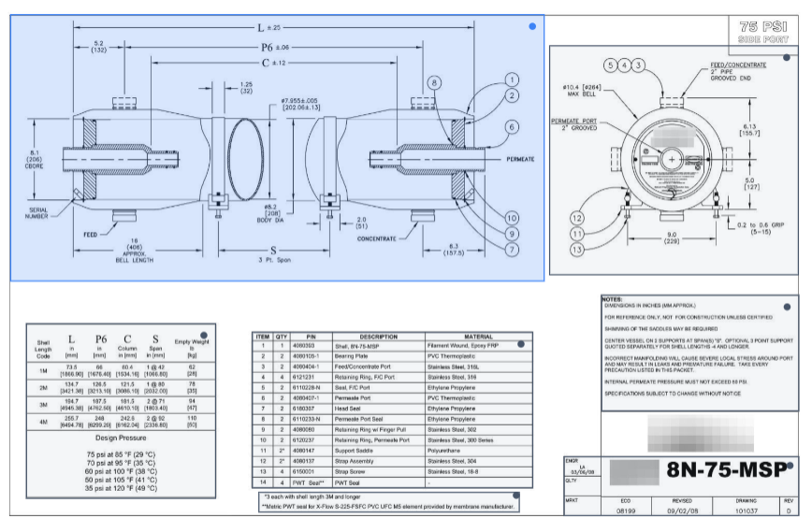Click the handle dot in the NOTES box
Viewport: 812px width, 532px height.
coord(787,307)
